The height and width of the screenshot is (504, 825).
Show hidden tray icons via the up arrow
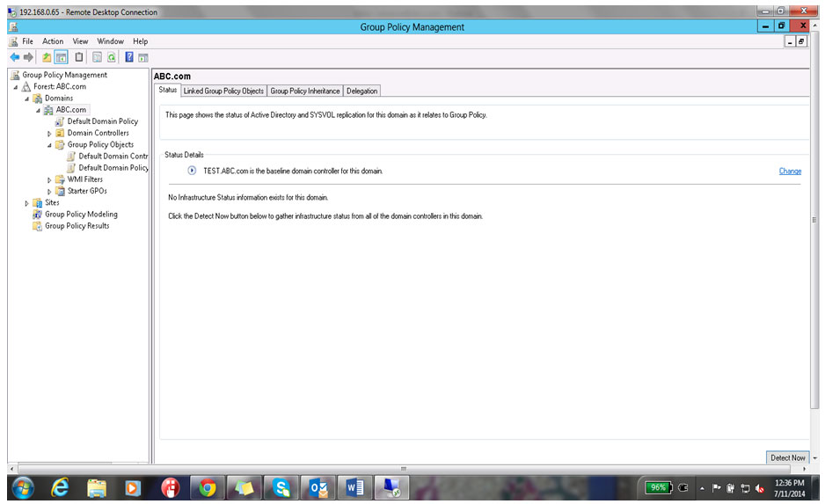[x=702, y=489]
